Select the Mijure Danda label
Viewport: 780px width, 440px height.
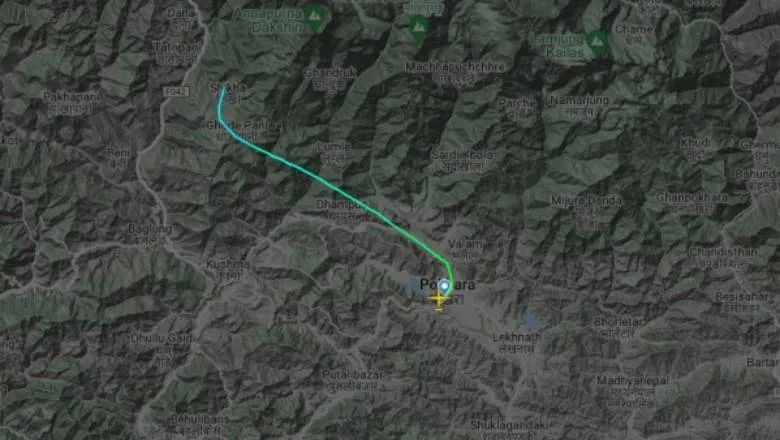pyautogui.click(x=586, y=200)
